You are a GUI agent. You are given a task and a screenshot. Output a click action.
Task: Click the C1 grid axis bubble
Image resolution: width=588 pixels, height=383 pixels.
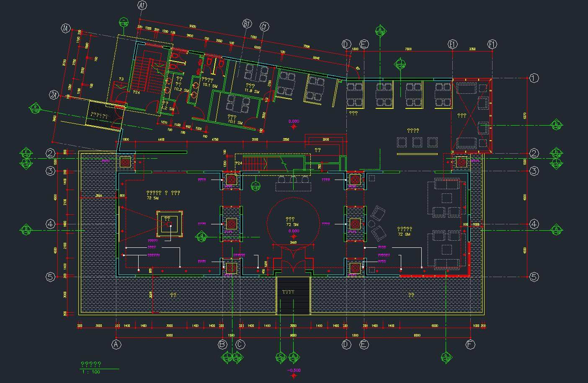[264, 27]
